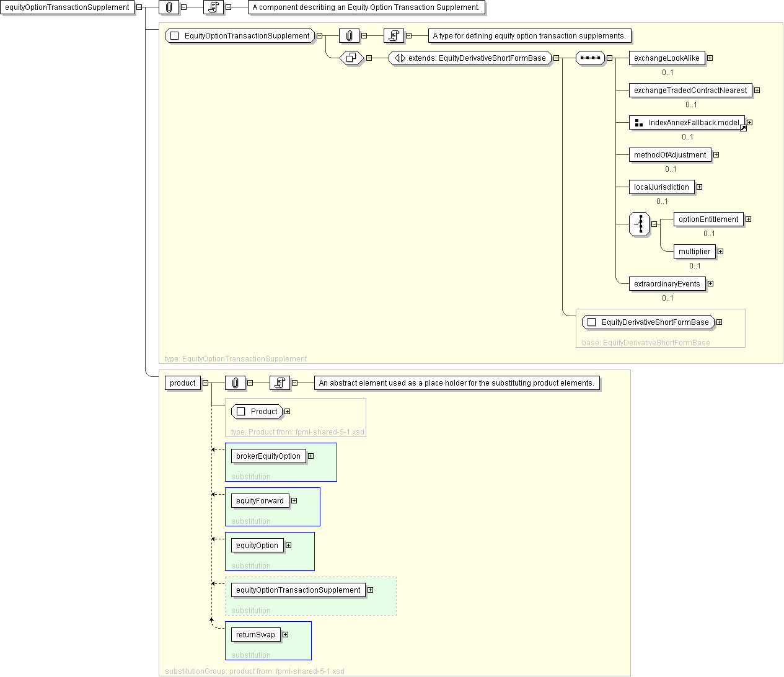Collapse the sequence compositor node

(x=609, y=58)
